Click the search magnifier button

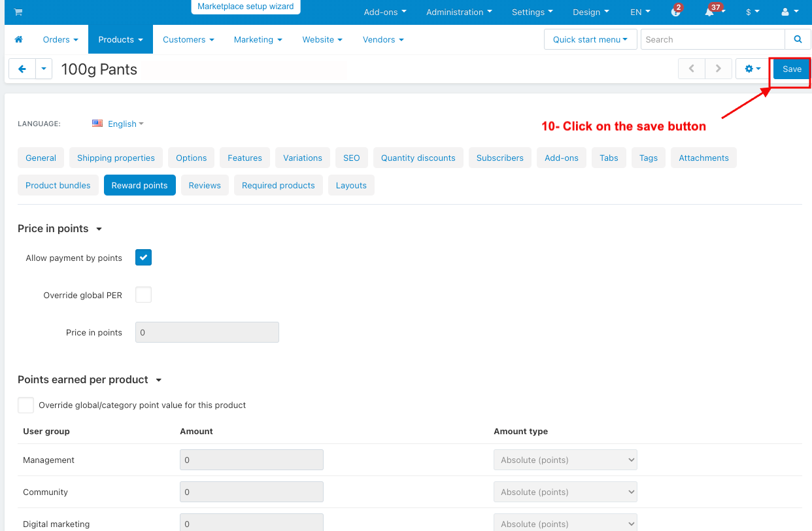click(x=798, y=39)
